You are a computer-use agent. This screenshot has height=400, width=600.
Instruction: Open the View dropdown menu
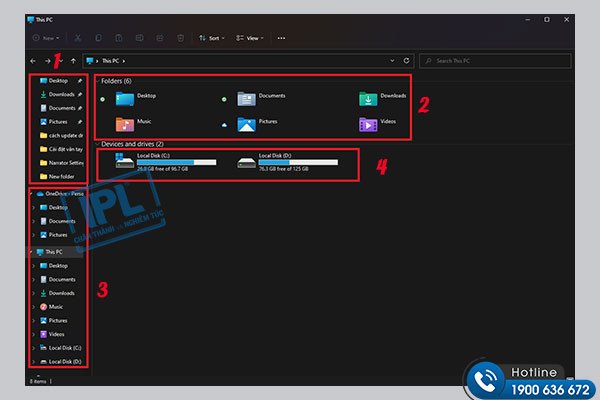pyautogui.click(x=249, y=38)
